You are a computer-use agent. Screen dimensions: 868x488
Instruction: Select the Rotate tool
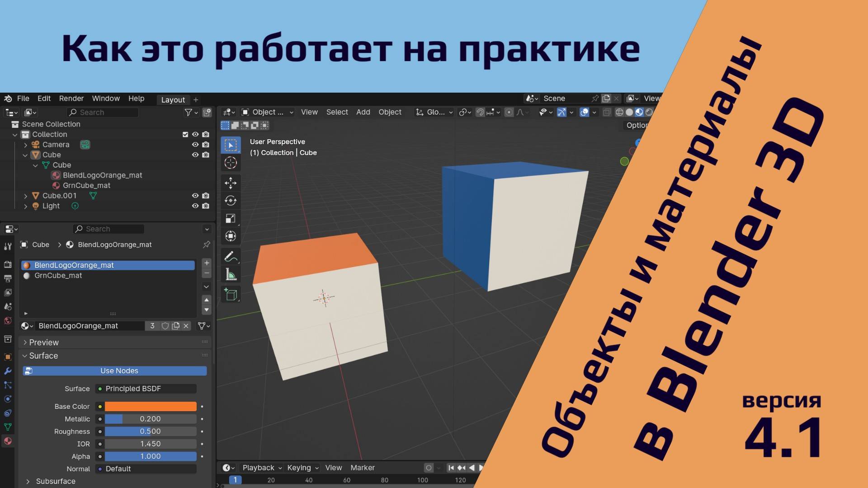tap(231, 200)
